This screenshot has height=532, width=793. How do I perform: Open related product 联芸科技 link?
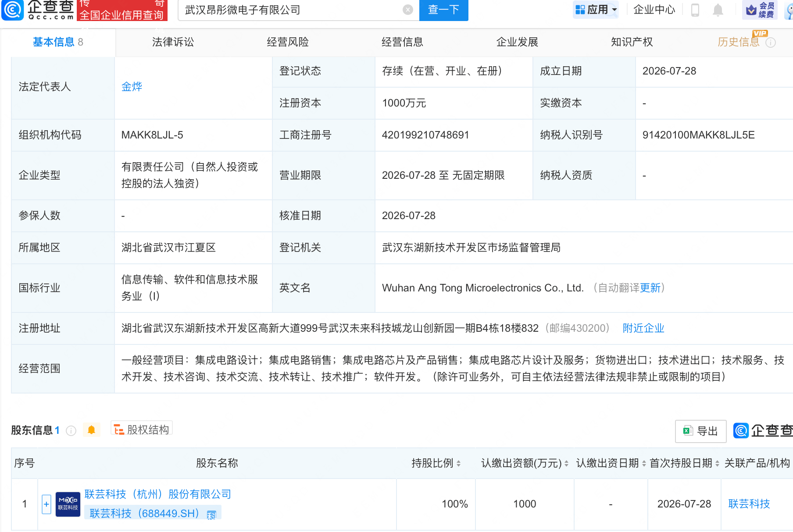(749, 504)
